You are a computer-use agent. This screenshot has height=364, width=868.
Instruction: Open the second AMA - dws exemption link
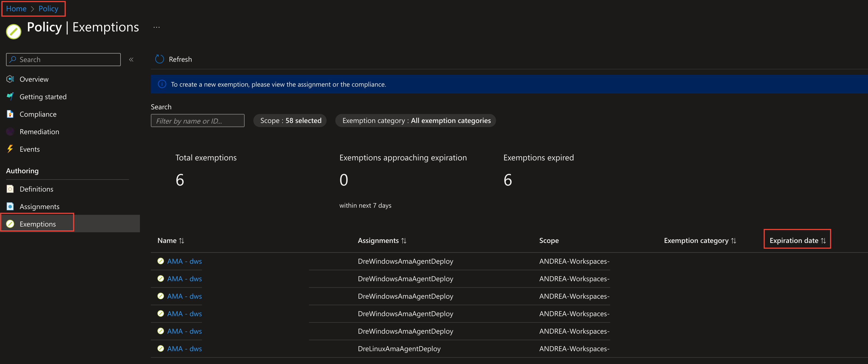pyautogui.click(x=185, y=279)
